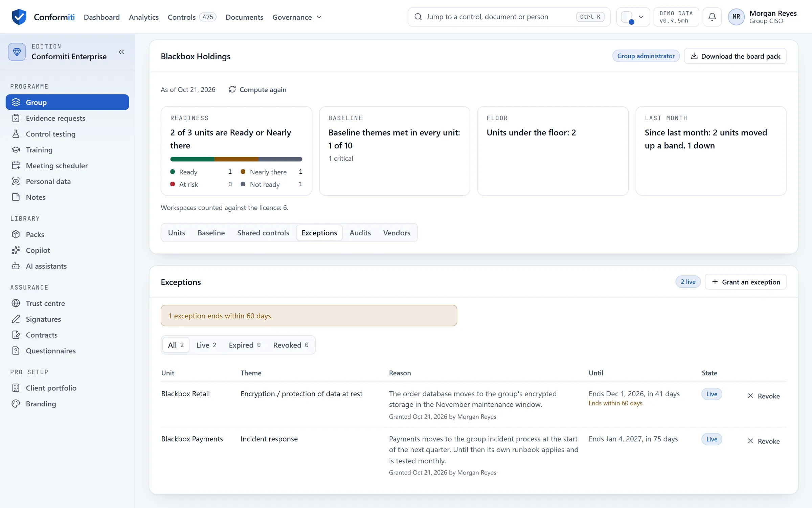The width and height of the screenshot is (812, 508).
Task: Open Controls in top navigation
Action: point(192,17)
